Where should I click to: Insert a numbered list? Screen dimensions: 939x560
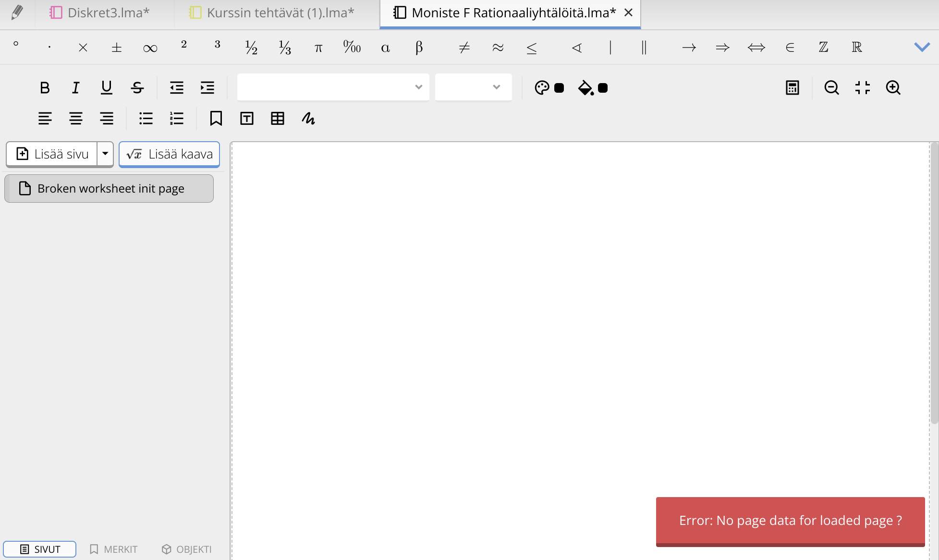coord(177,119)
